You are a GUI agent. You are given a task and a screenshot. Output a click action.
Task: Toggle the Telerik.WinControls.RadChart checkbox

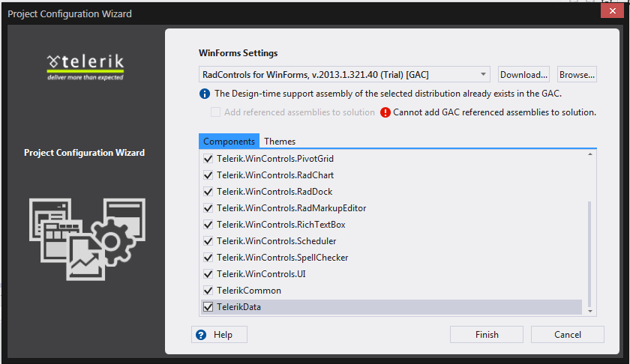click(208, 175)
